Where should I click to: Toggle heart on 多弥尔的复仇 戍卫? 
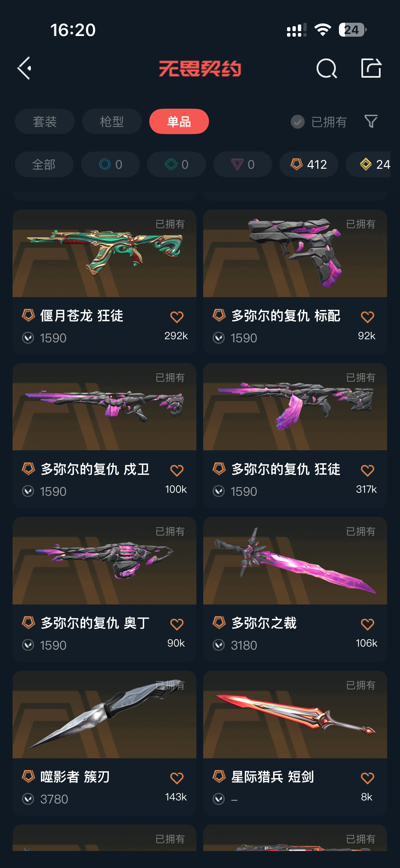point(177,470)
